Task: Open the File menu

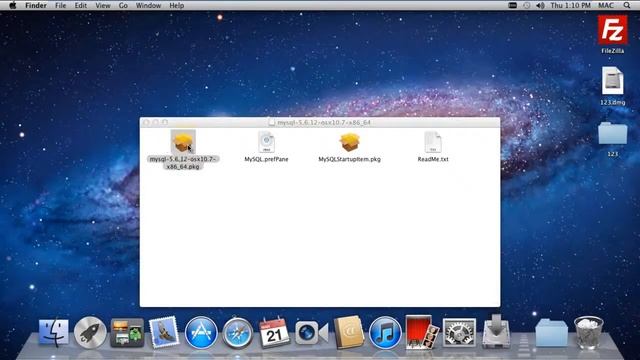Action: click(x=60, y=5)
